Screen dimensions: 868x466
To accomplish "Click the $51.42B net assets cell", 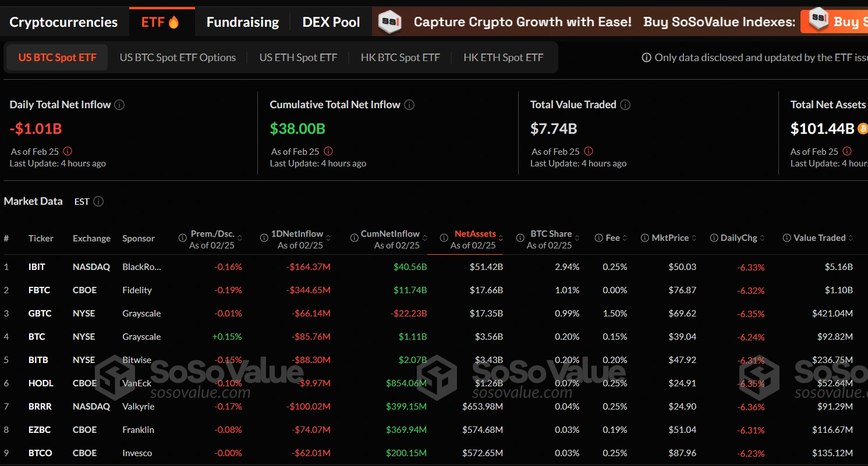I will tap(487, 267).
